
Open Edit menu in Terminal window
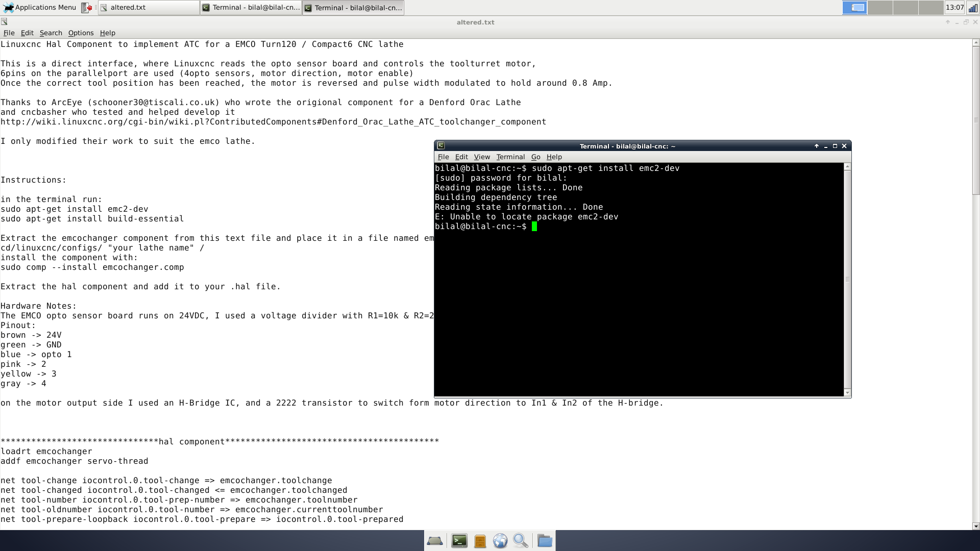tap(461, 157)
